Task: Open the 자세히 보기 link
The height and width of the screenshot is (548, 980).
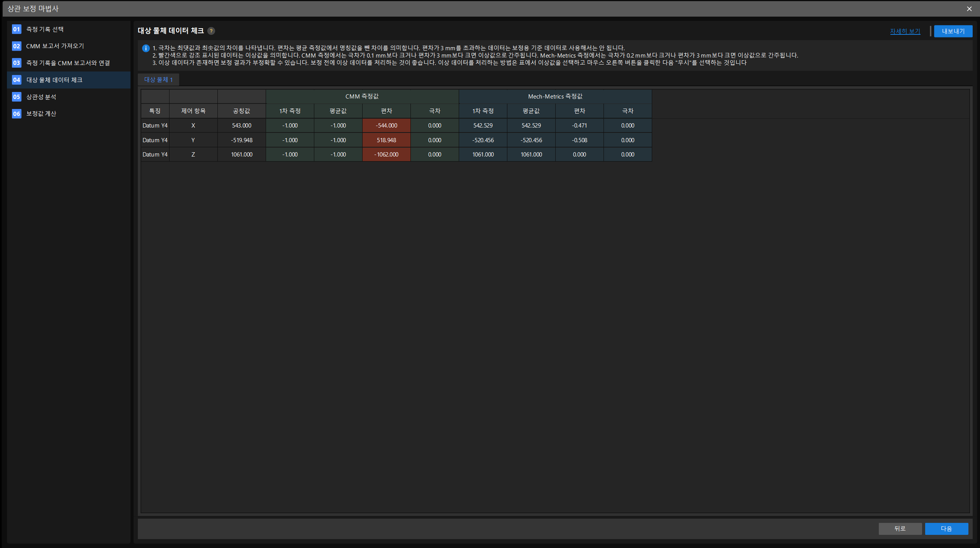Action: tap(905, 31)
